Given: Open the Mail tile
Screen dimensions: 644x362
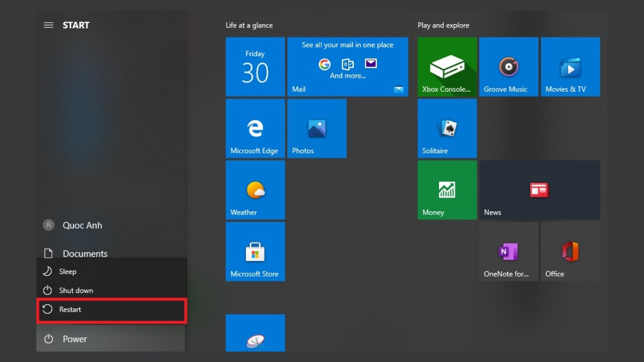Looking at the screenshot, I should (x=348, y=67).
